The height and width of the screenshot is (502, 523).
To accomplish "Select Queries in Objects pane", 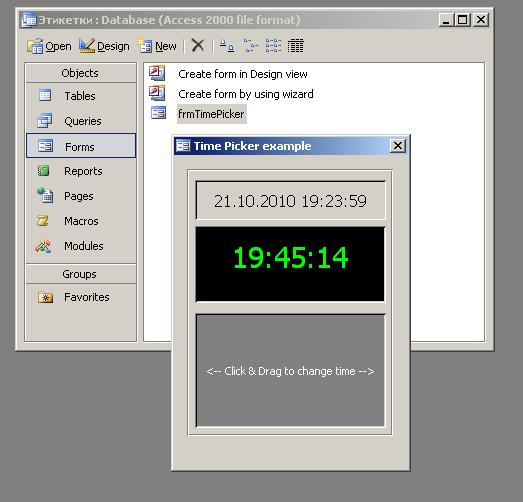I will pyautogui.click(x=81, y=121).
